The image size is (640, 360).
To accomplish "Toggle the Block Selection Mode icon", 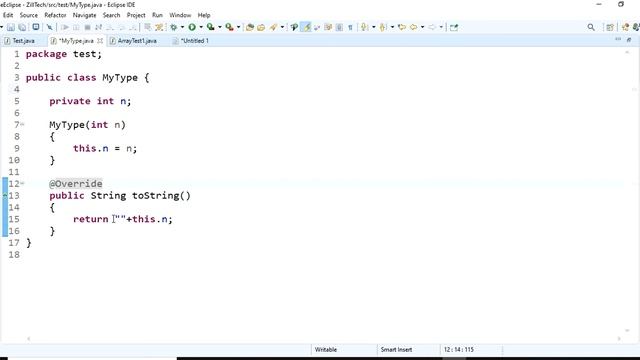I will [339, 27].
